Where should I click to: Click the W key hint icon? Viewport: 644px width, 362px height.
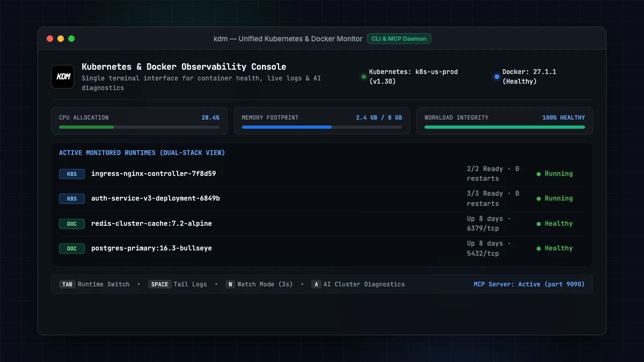tap(230, 284)
